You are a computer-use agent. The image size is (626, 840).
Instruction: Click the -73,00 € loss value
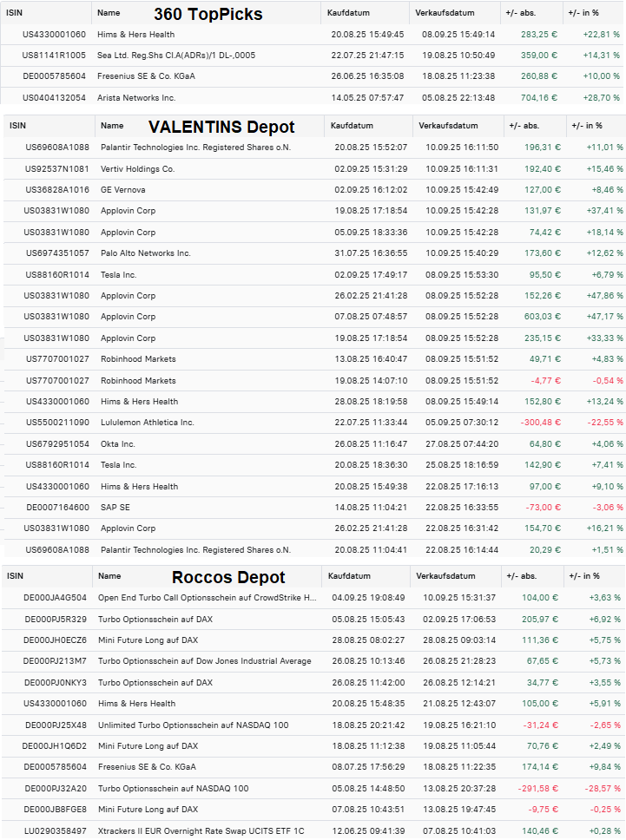point(544,508)
